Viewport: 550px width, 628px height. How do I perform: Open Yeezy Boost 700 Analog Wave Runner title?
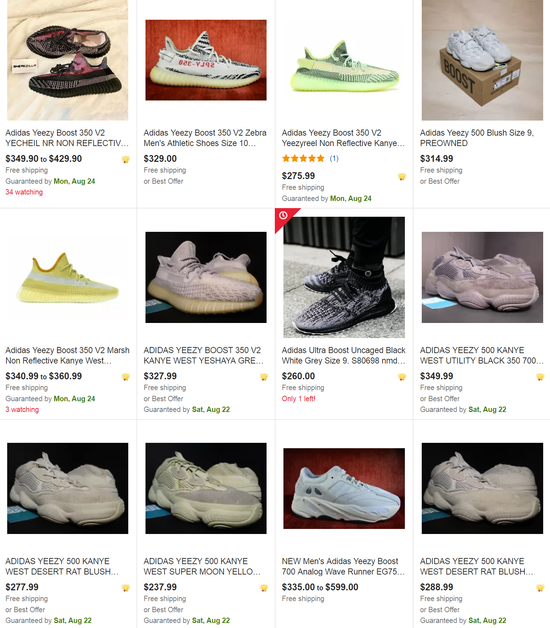click(x=343, y=566)
